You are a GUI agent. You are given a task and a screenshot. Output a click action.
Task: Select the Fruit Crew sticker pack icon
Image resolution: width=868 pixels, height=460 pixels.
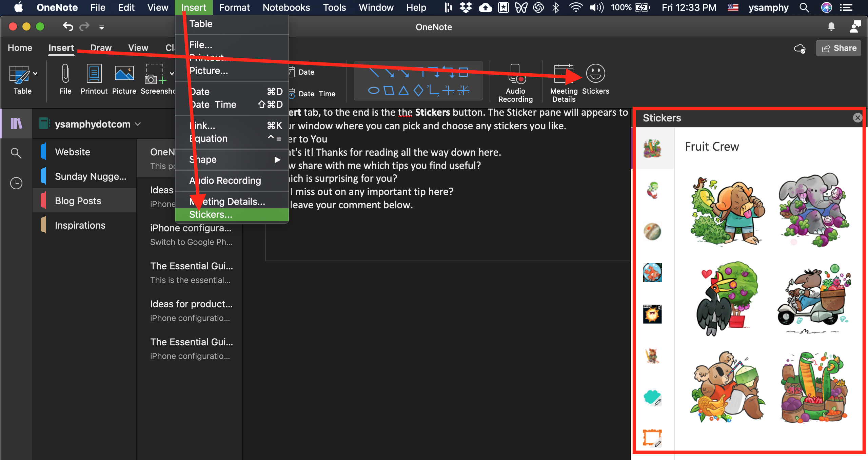[x=652, y=149]
